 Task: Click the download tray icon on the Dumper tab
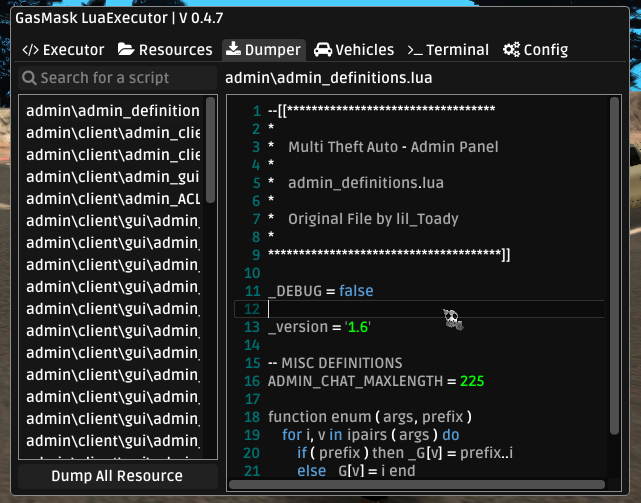(233, 49)
